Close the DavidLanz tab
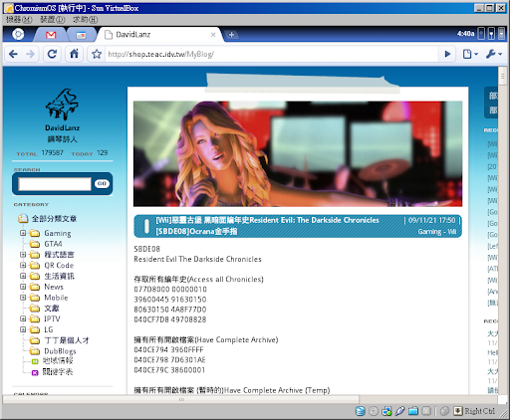The width and height of the screenshot is (510, 420). 213,35
